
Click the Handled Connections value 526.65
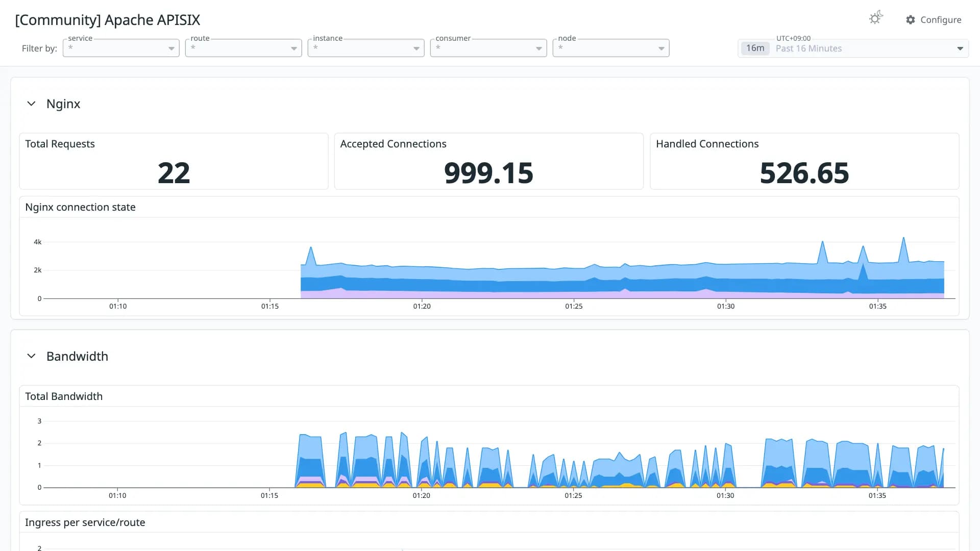pos(804,173)
